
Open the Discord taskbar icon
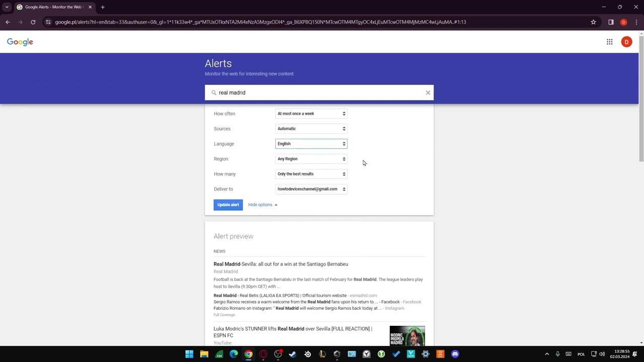pos(455,354)
